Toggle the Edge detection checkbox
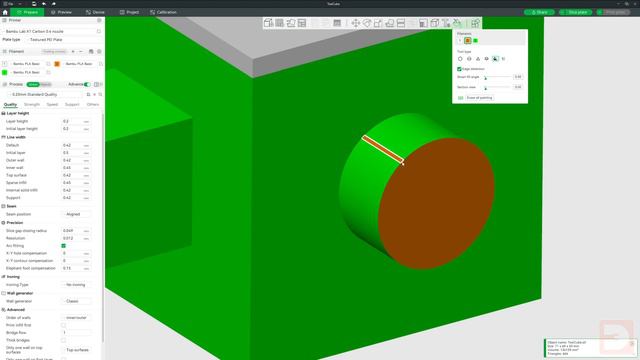Viewport: 640px width, 360px height. 460,69
